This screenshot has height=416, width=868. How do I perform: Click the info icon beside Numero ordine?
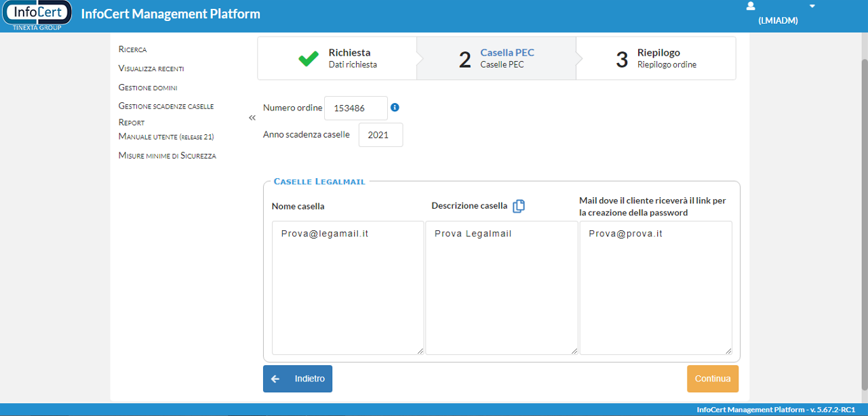coord(395,107)
